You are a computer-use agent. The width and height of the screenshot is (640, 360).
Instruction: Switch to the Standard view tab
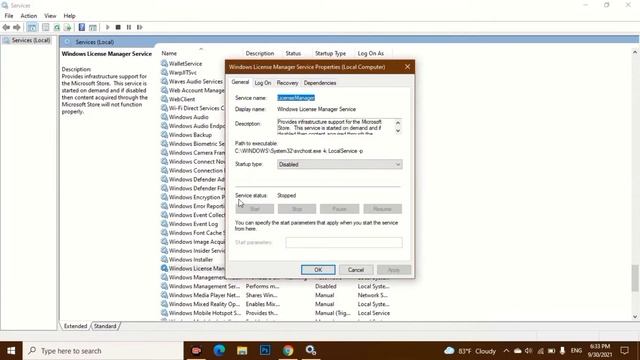click(105, 326)
